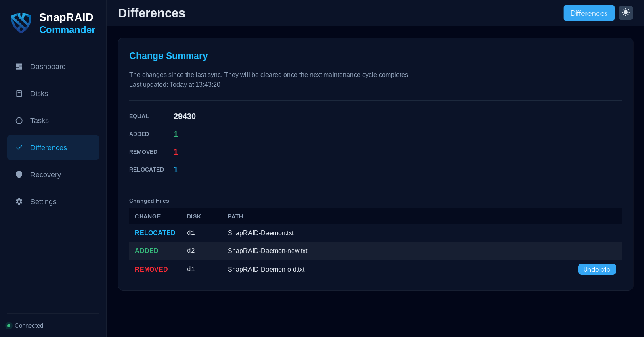Click the CHANGE column header
The width and height of the screenshot is (644, 337).
click(x=148, y=216)
